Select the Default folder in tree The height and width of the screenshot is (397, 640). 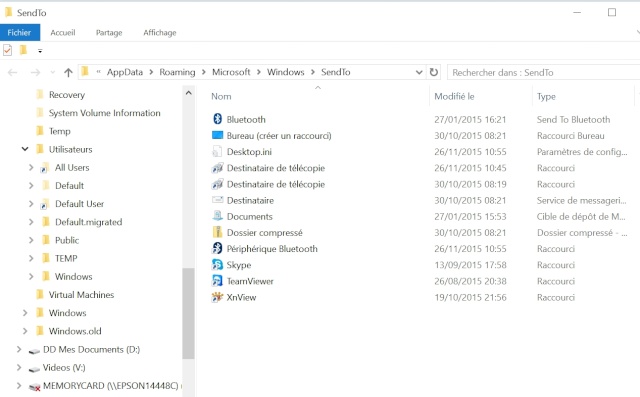tap(69, 186)
